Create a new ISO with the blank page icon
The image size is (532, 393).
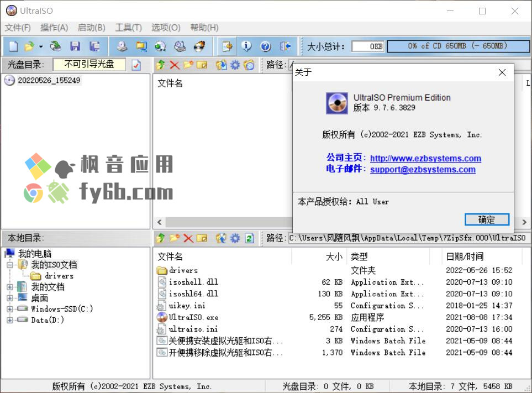[x=13, y=46]
